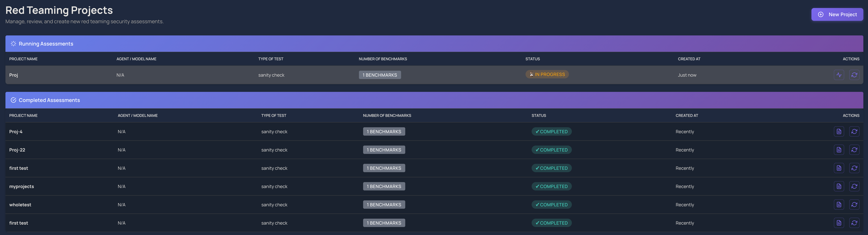The image size is (868, 235).
Task: Open report document icon for Proj-22
Action: [839, 150]
